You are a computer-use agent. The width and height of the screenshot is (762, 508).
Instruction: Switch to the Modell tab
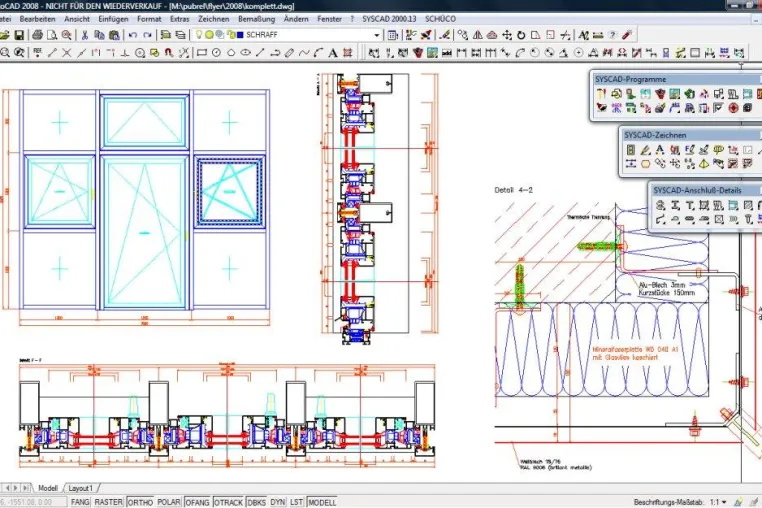pyautogui.click(x=48, y=488)
